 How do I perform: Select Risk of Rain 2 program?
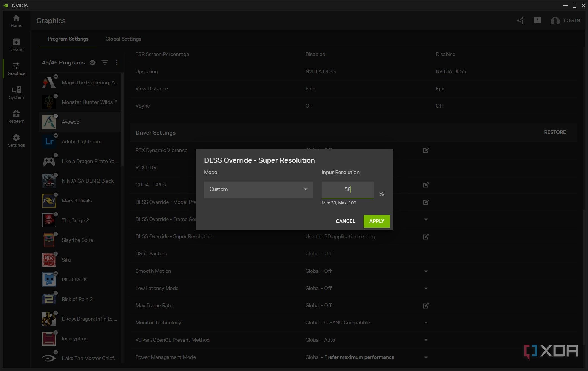80,299
